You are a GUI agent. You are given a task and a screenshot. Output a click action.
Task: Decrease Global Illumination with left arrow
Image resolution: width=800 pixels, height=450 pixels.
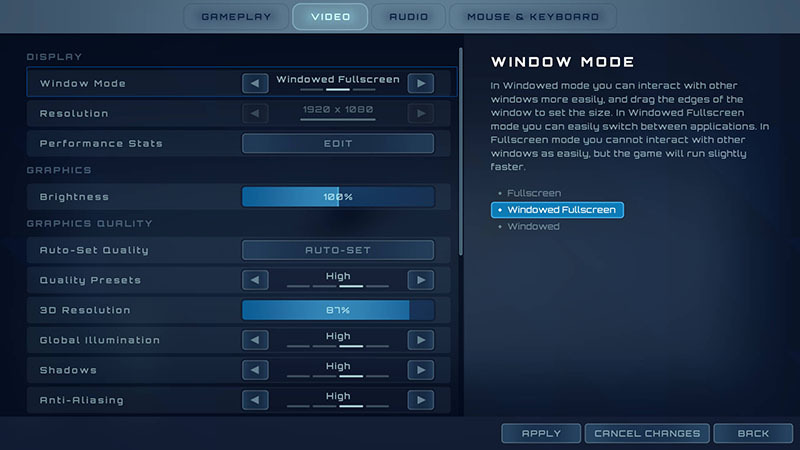pyautogui.click(x=256, y=341)
